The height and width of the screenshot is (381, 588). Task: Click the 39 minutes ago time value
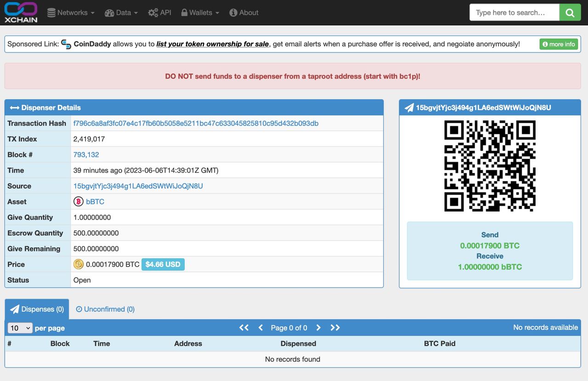pos(146,170)
